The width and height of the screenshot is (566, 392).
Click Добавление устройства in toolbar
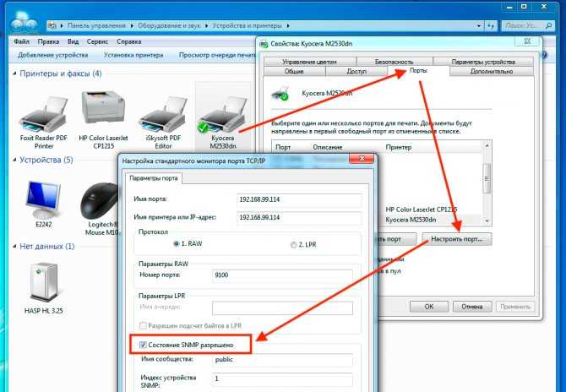pyautogui.click(x=53, y=55)
